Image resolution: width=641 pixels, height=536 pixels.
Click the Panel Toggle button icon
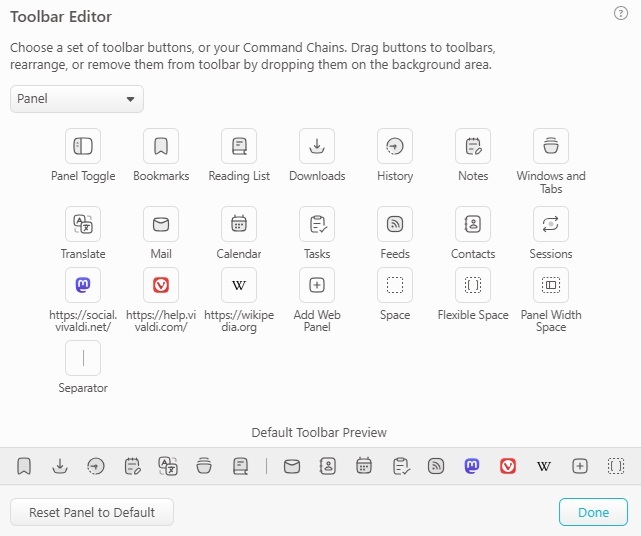[x=83, y=146]
